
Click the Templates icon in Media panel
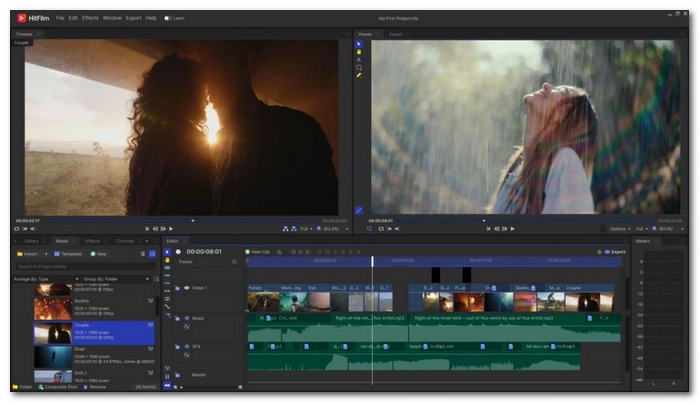(59, 253)
